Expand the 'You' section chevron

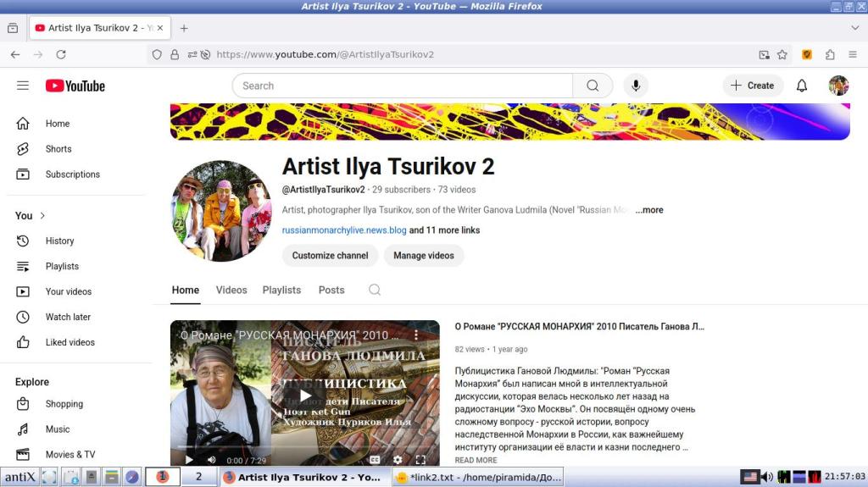coord(42,216)
